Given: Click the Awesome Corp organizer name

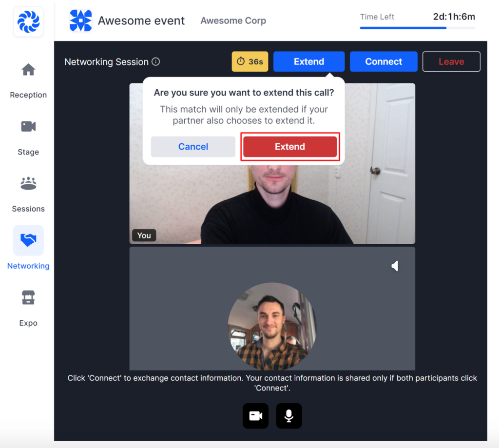Looking at the screenshot, I should (233, 20).
